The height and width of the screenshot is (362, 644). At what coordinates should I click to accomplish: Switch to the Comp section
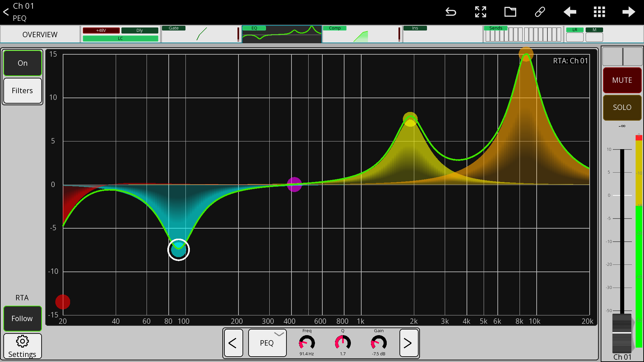362,34
